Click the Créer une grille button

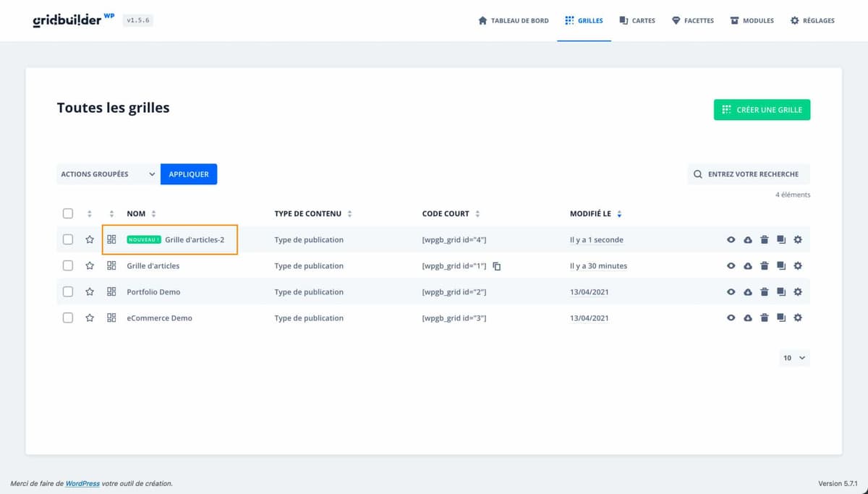(762, 110)
